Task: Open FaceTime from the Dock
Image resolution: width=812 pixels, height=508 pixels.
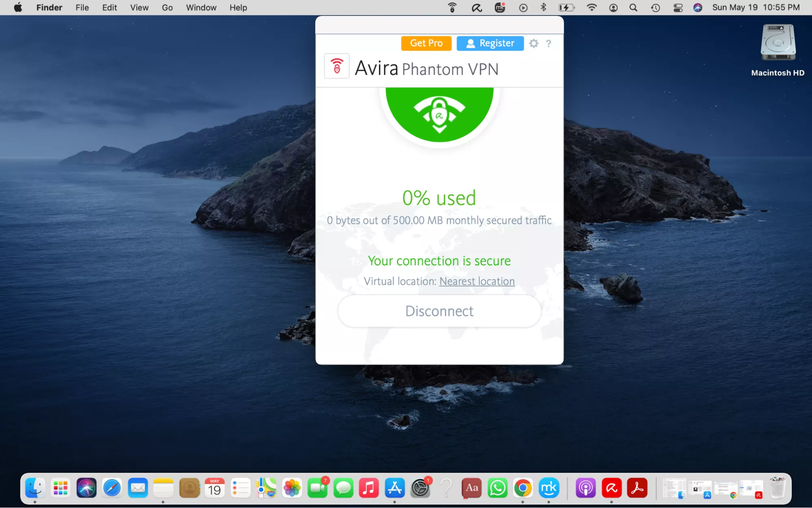Action: click(318, 488)
